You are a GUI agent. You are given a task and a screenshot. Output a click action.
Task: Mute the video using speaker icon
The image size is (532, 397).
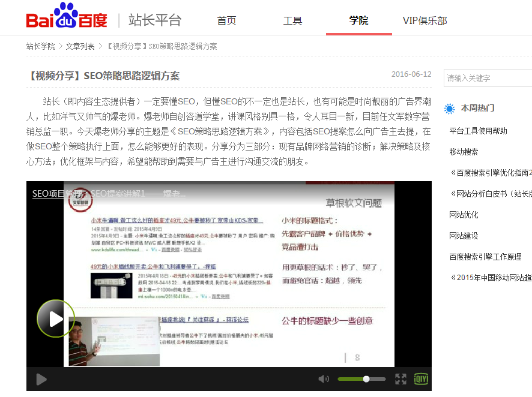[x=324, y=379]
